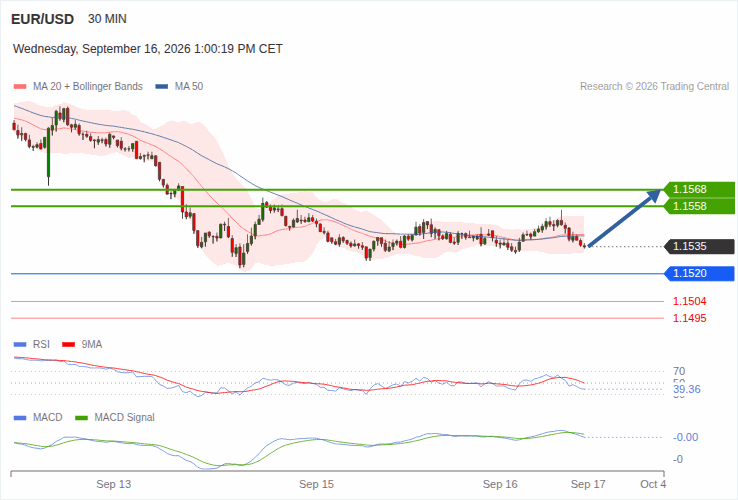Click the MA 50 legend color swatch
Image resolution: width=738 pixels, height=500 pixels.
click(x=161, y=87)
